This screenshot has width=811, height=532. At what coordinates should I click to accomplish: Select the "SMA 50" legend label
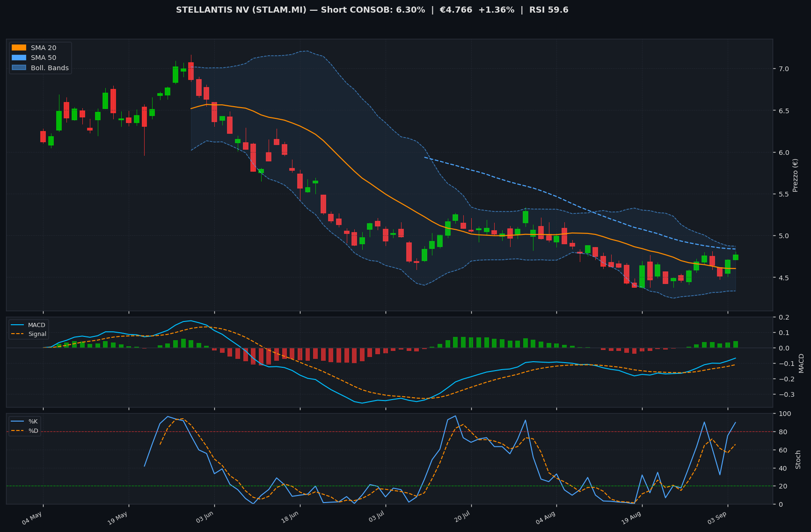[44, 58]
